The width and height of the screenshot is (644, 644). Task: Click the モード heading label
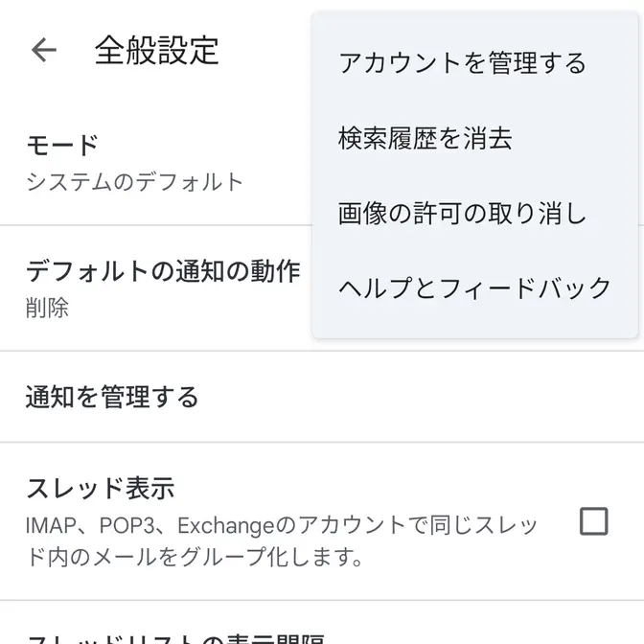[x=62, y=146]
